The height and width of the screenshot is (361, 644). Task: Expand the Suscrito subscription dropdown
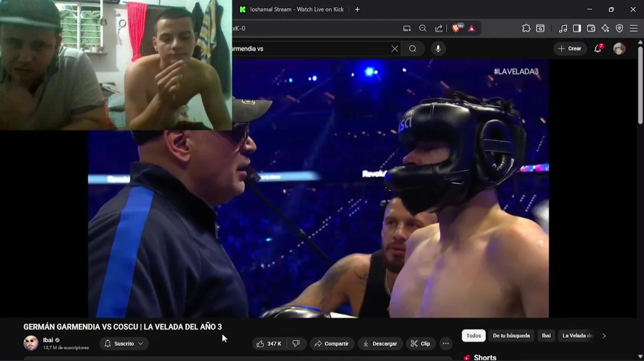[124, 343]
